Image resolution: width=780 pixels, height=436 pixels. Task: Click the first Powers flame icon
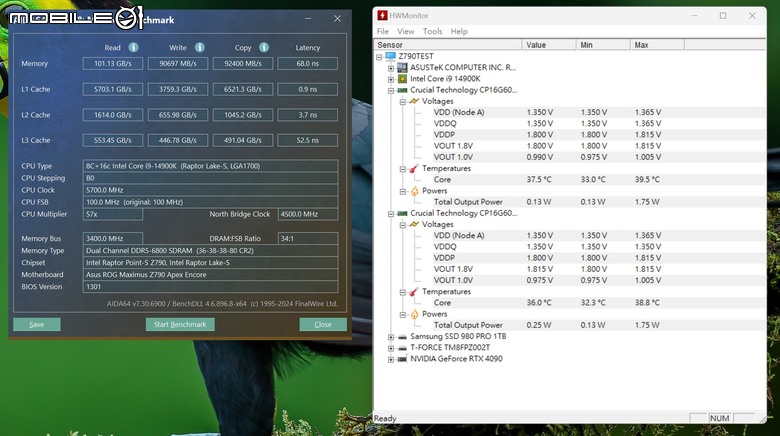(x=413, y=190)
